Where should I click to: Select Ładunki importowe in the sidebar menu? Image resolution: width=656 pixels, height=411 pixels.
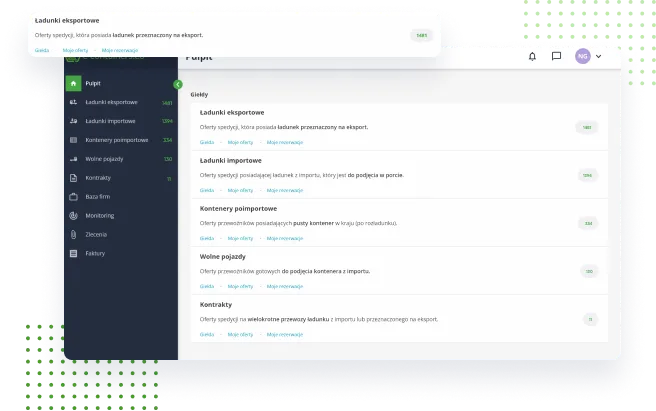pyautogui.click(x=110, y=122)
